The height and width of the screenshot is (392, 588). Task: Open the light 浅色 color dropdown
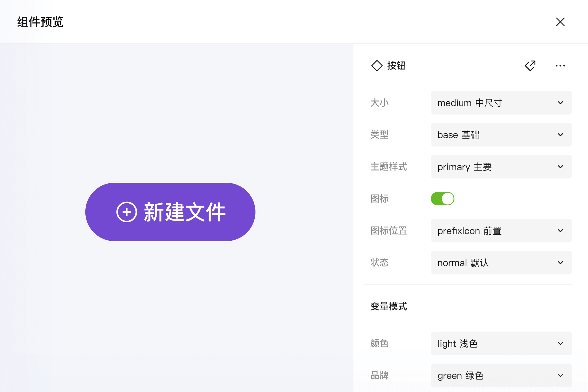[501, 344]
